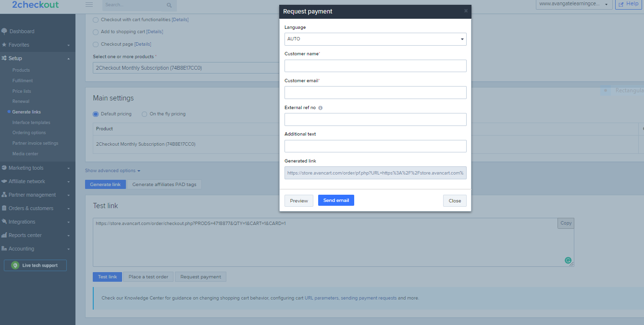
Task: Focus the Customer name field
Action: point(375,66)
